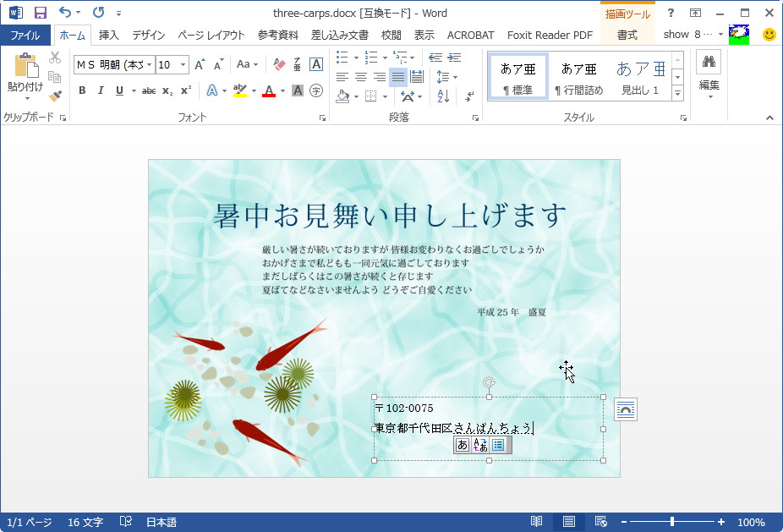Toggle Underline formatting
The image size is (783, 532).
coord(118,89)
